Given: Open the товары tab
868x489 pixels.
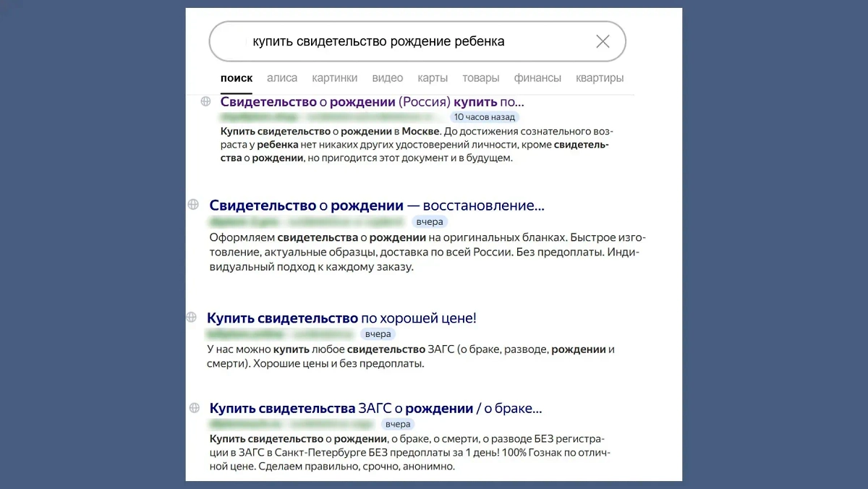Looking at the screenshot, I should 480,78.
